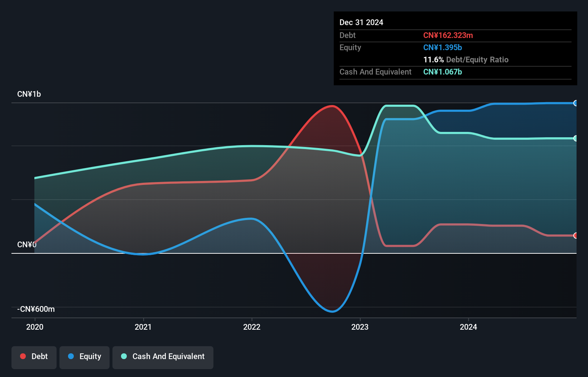The height and width of the screenshot is (377, 588).
Task: Click the teal swatch inside Cash legend button
Action: click(x=124, y=356)
